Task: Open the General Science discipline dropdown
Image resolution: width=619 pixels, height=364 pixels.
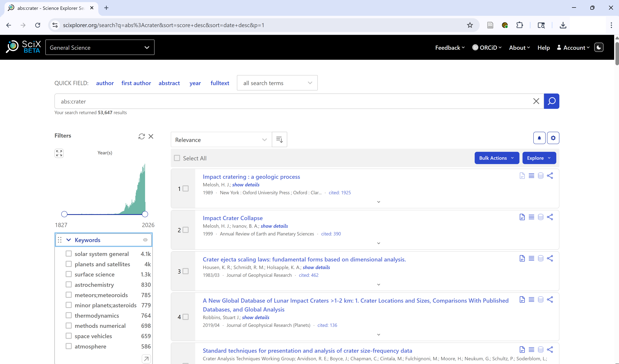Action: point(100,47)
